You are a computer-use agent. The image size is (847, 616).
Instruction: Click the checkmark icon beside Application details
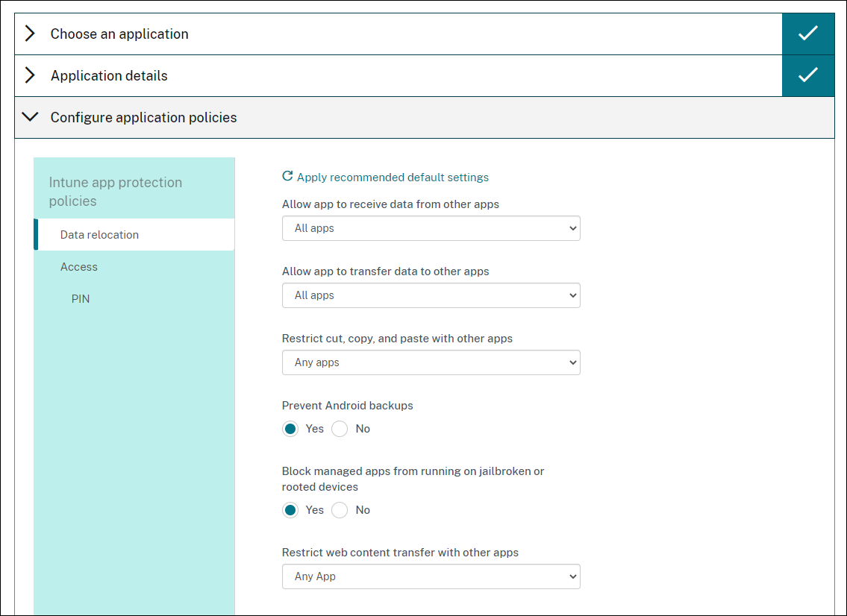[x=807, y=75]
